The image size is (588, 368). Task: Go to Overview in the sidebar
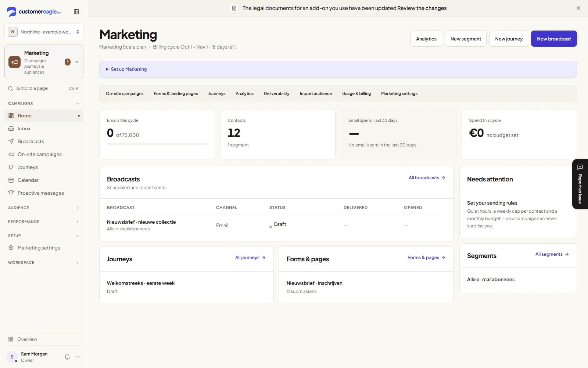pos(44,339)
